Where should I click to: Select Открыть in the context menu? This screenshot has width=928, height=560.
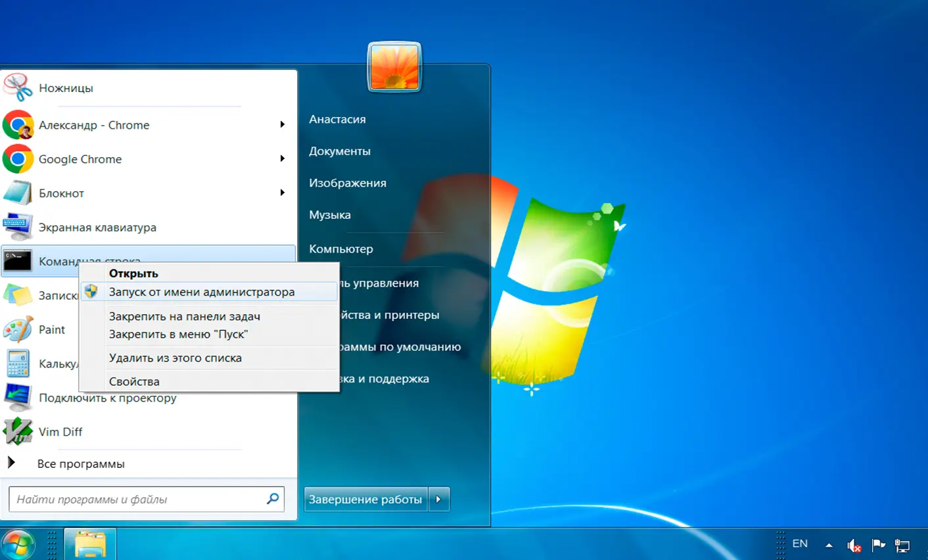click(133, 273)
